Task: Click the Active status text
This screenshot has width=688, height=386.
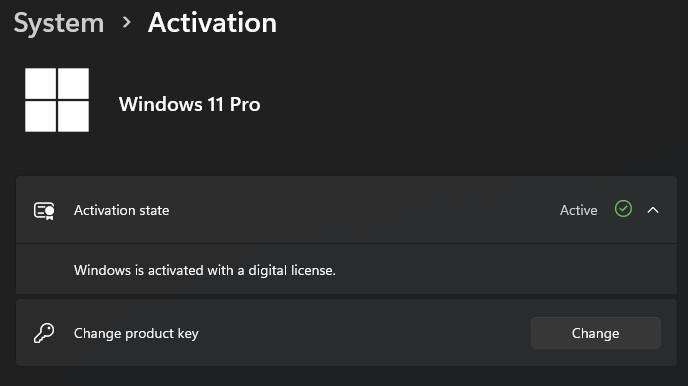Action: (578, 211)
